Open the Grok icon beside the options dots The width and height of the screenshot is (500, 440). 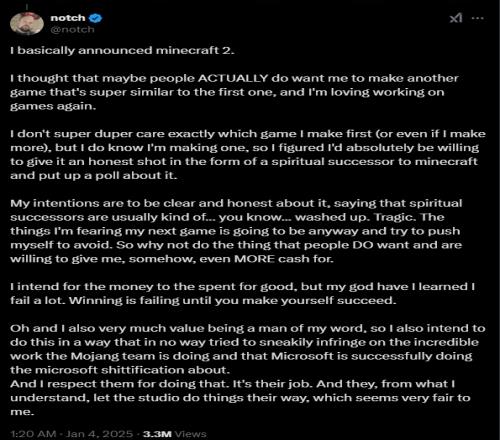[x=456, y=18]
